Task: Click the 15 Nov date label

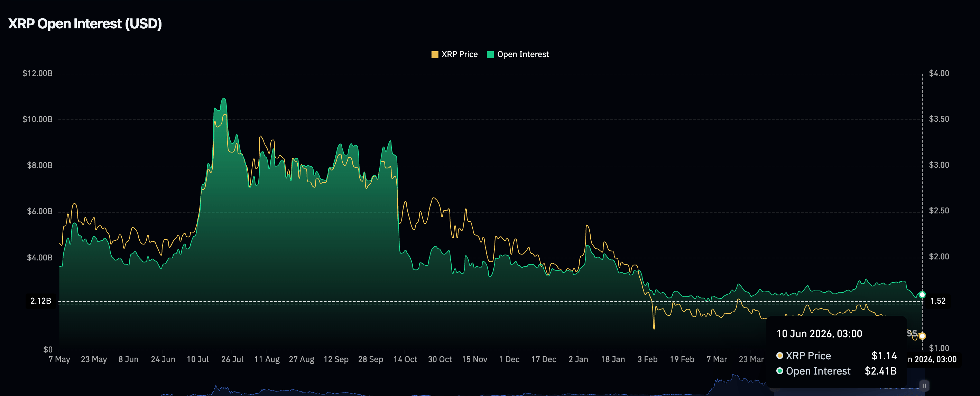Action: pyautogui.click(x=475, y=359)
